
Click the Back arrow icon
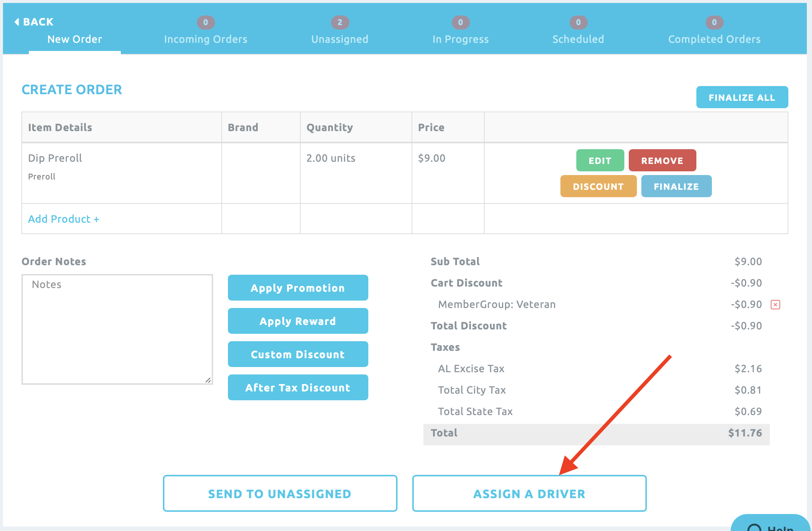pos(16,21)
